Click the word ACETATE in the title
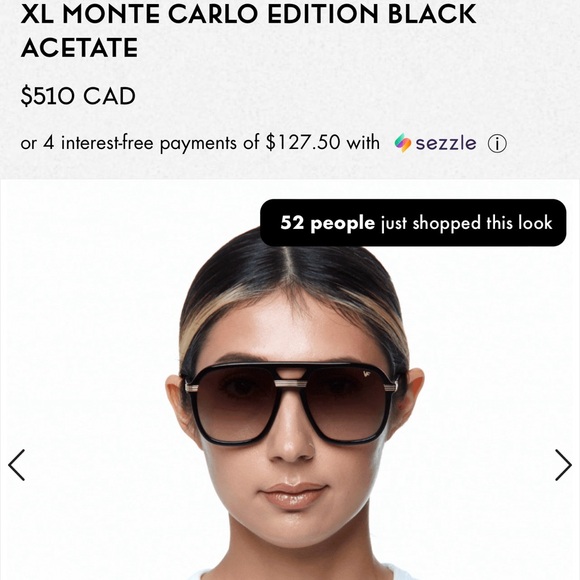Screen dimensions: 580x580 [x=80, y=48]
